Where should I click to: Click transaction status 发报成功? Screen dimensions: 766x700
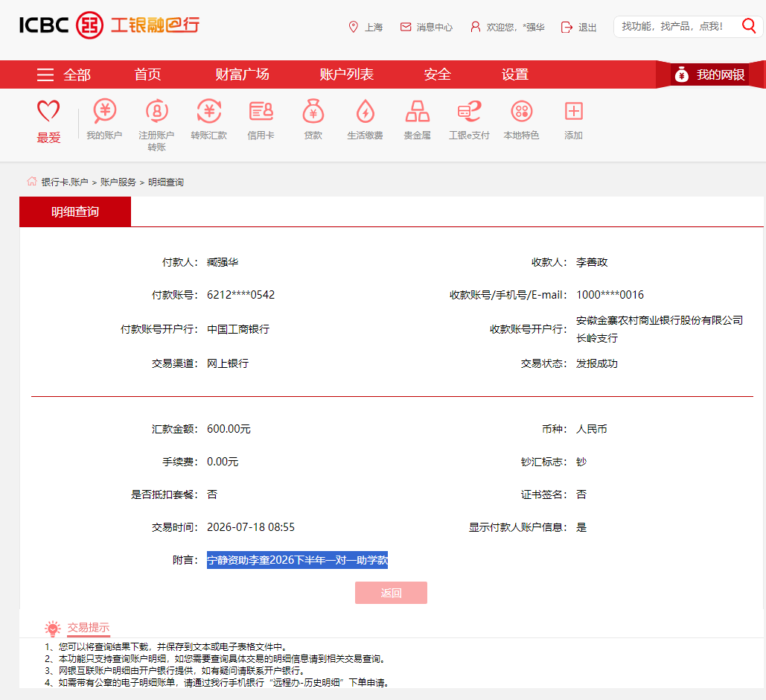point(596,363)
